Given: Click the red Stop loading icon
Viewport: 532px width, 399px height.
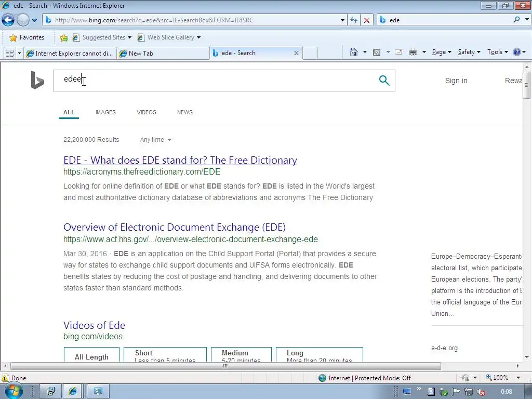Looking at the screenshot, I should pos(367,20).
